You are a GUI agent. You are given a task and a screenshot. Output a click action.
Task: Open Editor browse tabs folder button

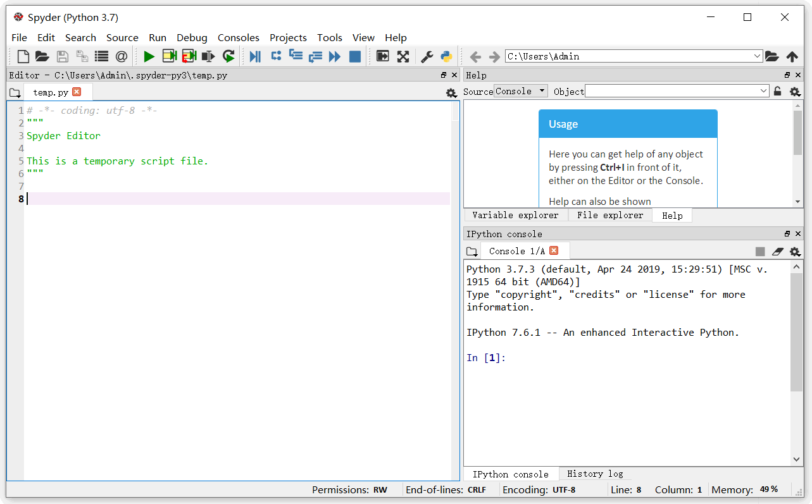[x=15, y=93]
